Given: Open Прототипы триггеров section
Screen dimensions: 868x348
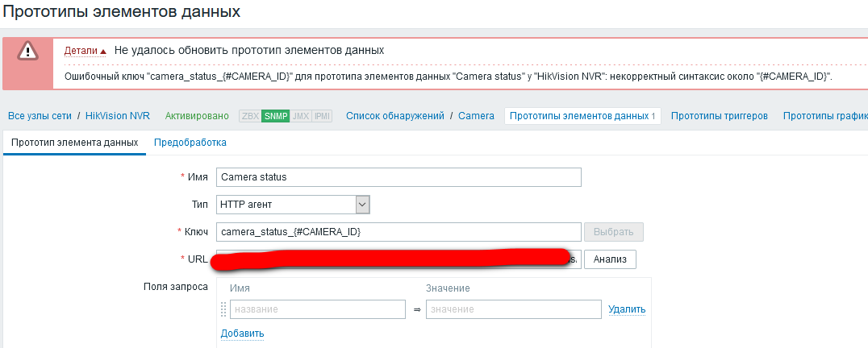Looking at the screenshot, I should (719, 116).
